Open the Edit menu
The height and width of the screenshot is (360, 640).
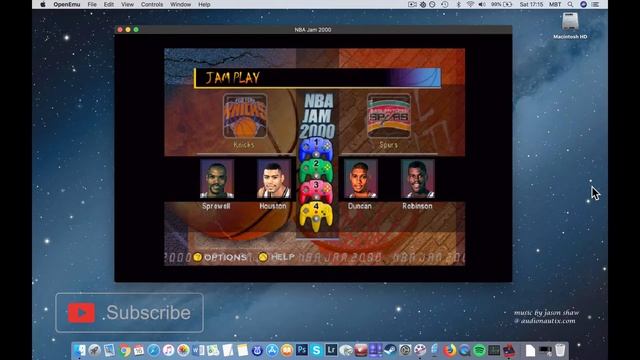pos(109,4)
